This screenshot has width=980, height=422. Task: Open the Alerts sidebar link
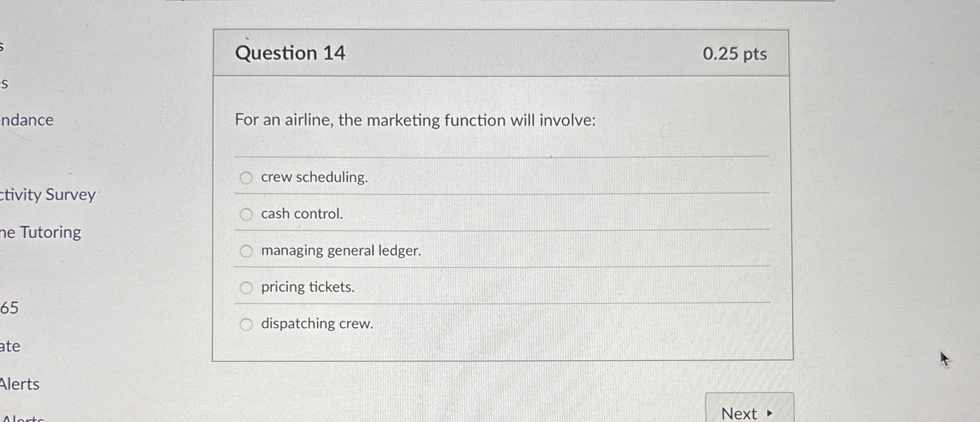pyautogui.click(x=19, y=383)
